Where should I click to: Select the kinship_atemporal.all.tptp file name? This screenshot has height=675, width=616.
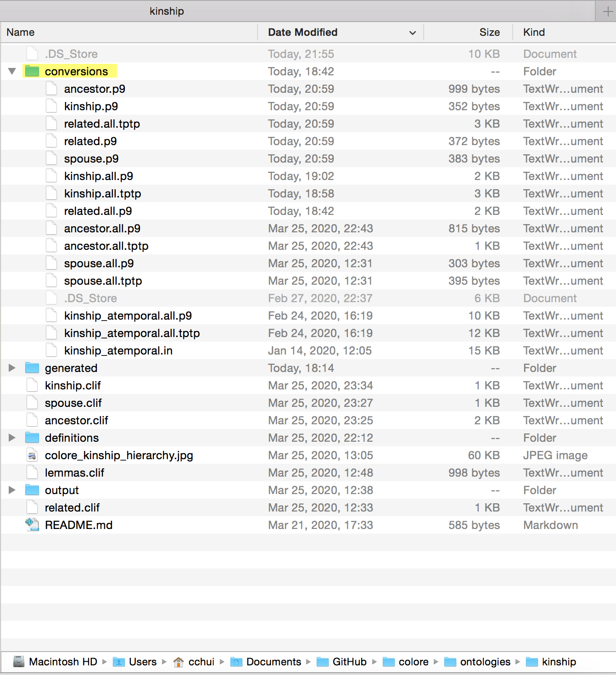132,333
